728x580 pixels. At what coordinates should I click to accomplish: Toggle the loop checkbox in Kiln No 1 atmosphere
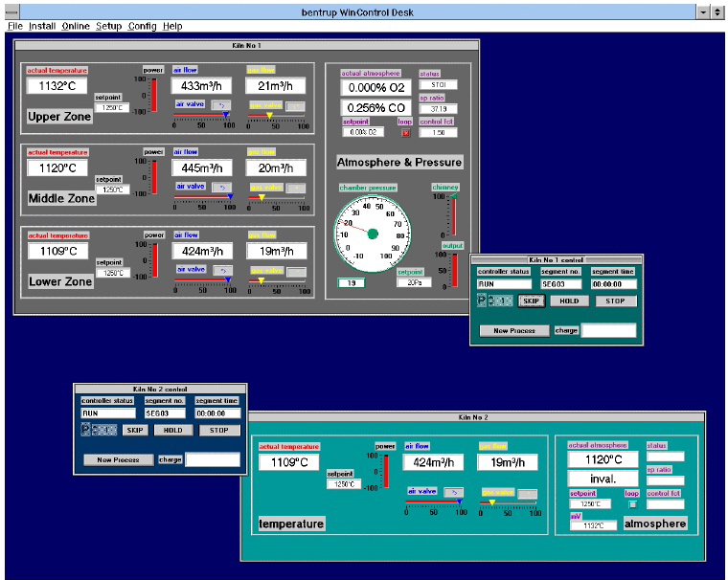406,133
